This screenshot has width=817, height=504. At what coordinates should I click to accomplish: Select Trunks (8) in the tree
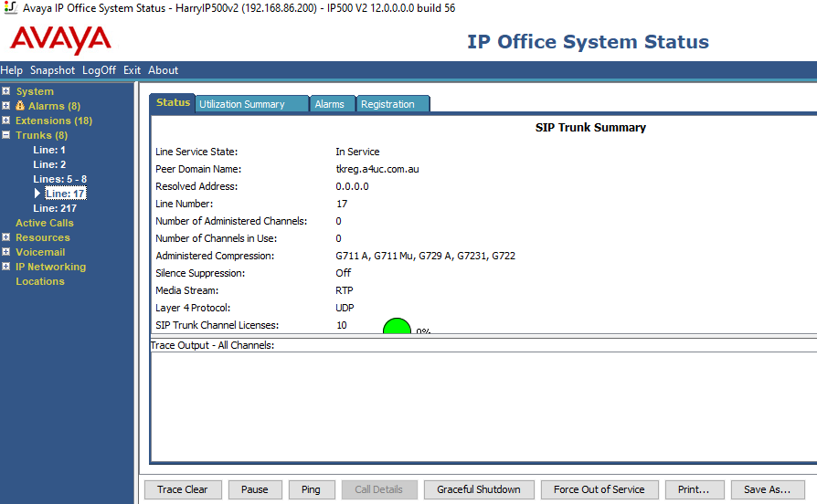(x=42, y=135)
